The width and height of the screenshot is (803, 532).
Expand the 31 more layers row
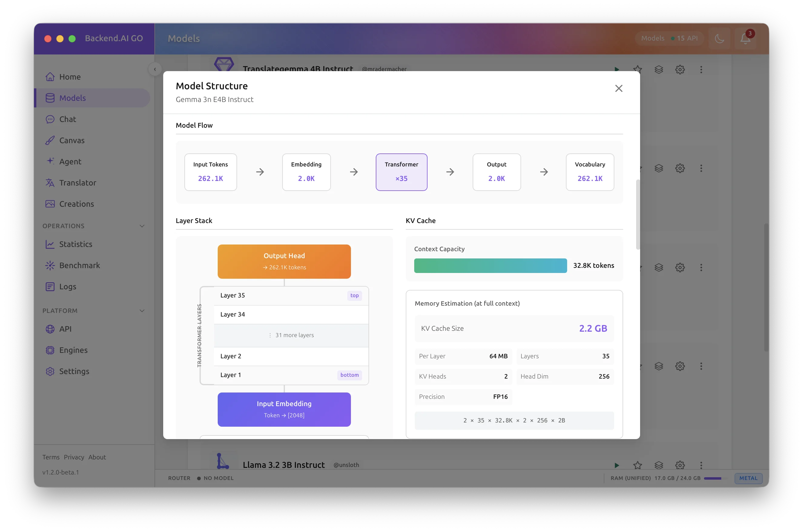coord(291,335)
